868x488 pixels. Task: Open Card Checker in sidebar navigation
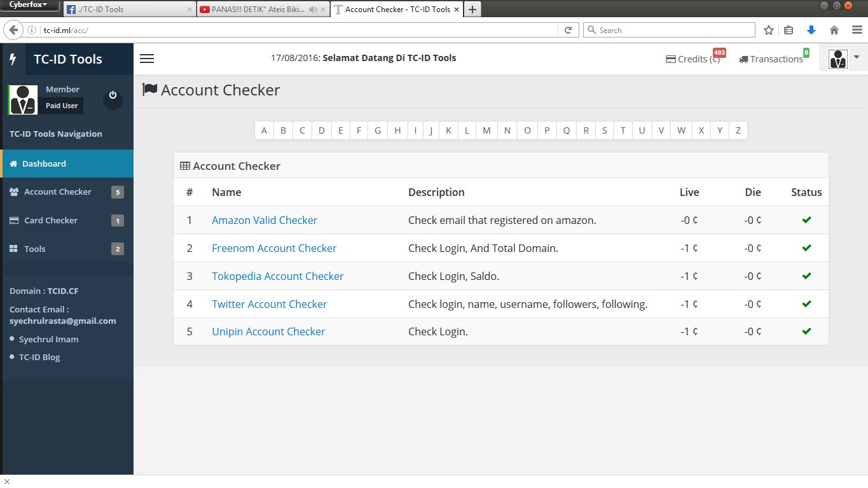[x=67, y=221]
